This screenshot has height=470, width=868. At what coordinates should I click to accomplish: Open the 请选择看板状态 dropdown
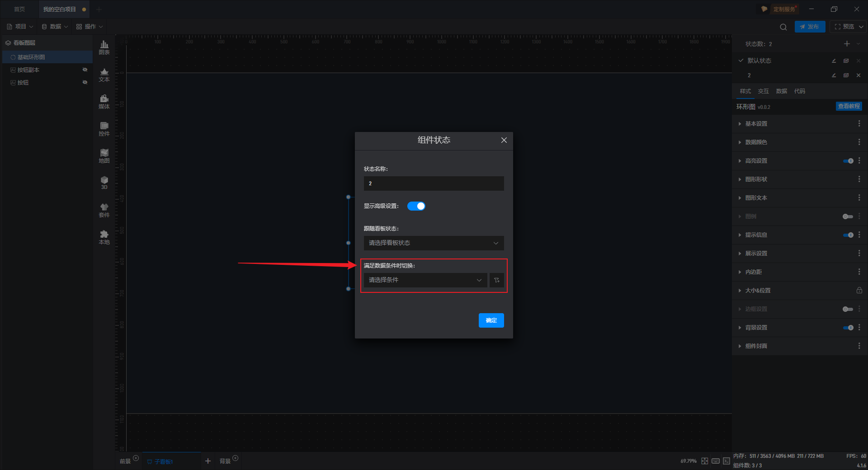point(434,243)
